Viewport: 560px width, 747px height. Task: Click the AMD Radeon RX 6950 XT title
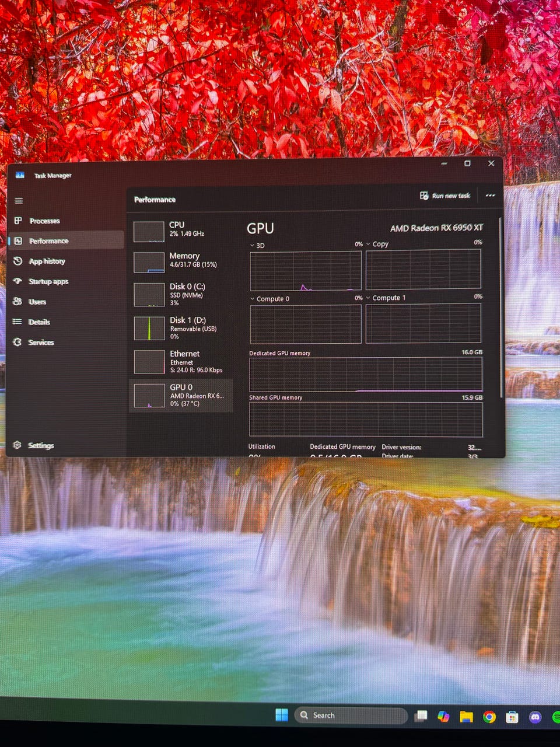(x=436, y=228)
